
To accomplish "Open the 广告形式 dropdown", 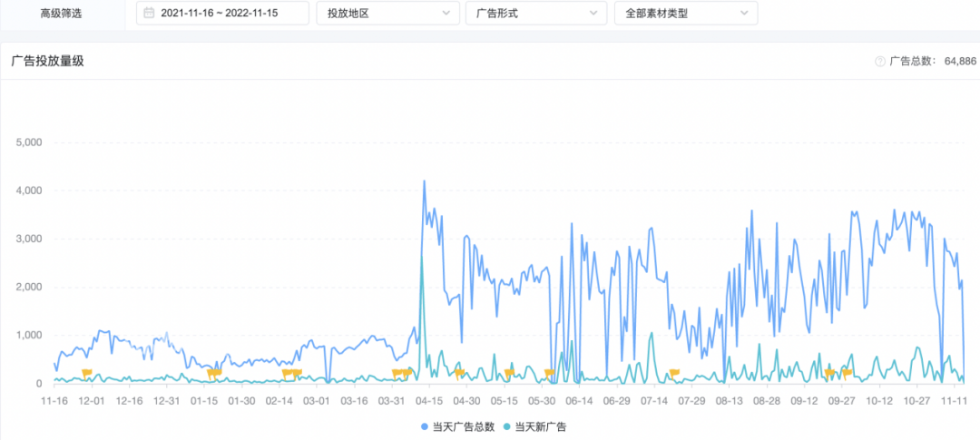I will (x=536, y=13).
